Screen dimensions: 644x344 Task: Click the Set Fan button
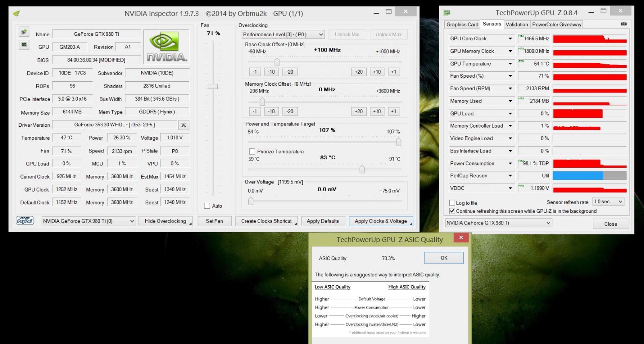pyautogui.click(x=214, y=221)
